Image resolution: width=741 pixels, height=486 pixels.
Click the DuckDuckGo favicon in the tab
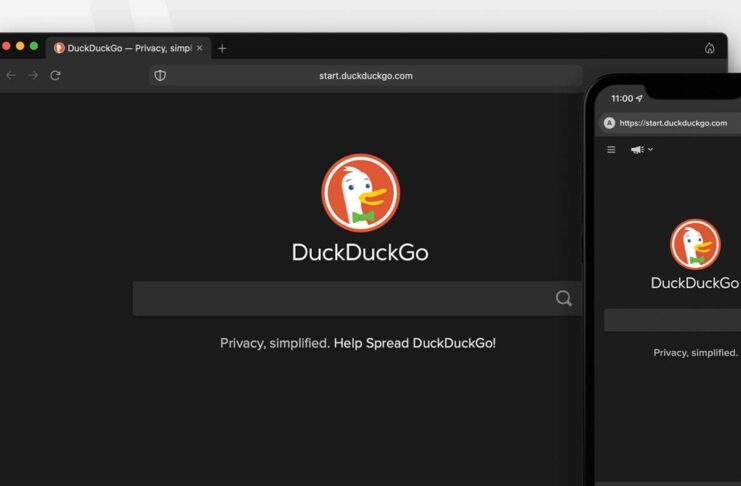click(x=59, y=48)
